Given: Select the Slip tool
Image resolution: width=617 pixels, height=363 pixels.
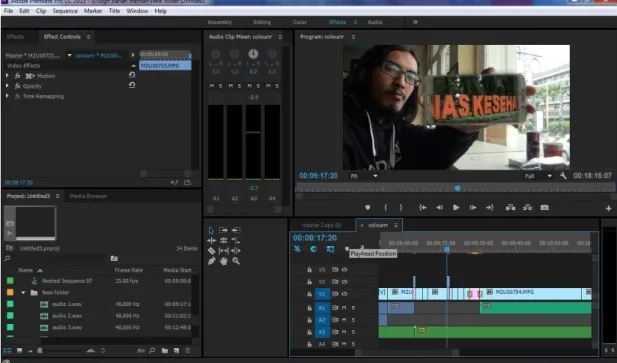Looking at the screenshot, I should 224,251.
